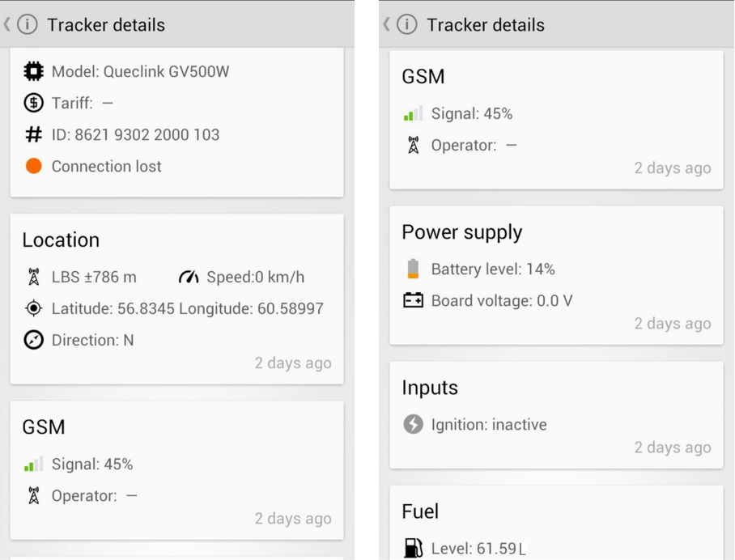Image resolution: width=735 pixels, height=560 pixels.
Task: Tap the compass Direction icon
Action: 33,340
